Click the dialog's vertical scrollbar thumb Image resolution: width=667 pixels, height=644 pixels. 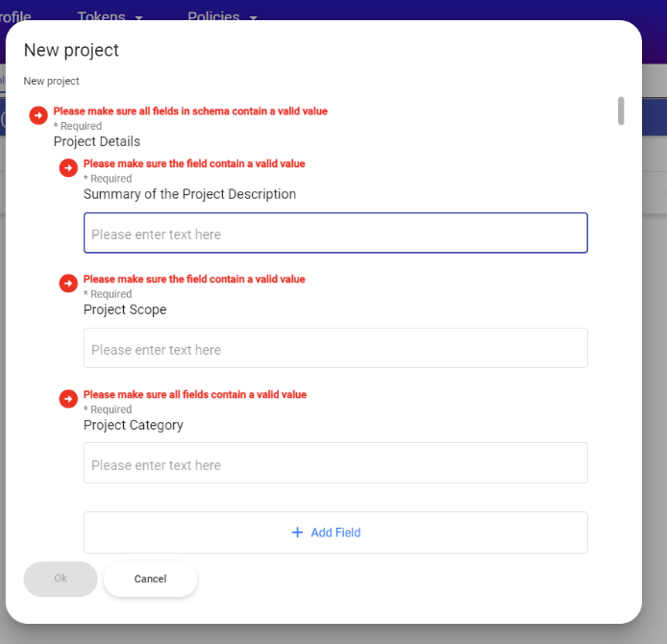(x=621, y=111)
